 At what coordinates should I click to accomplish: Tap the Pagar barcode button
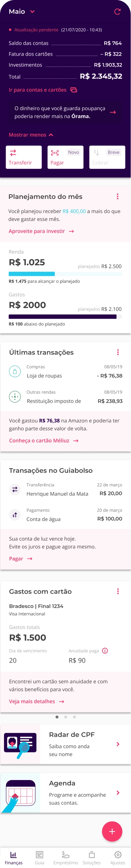tap(65, 157)
